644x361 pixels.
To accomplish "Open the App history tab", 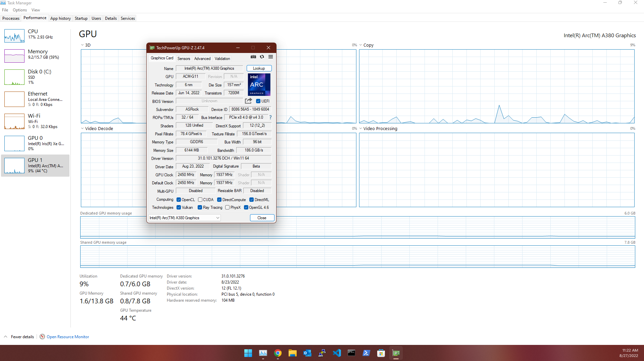I will (60, 18).
